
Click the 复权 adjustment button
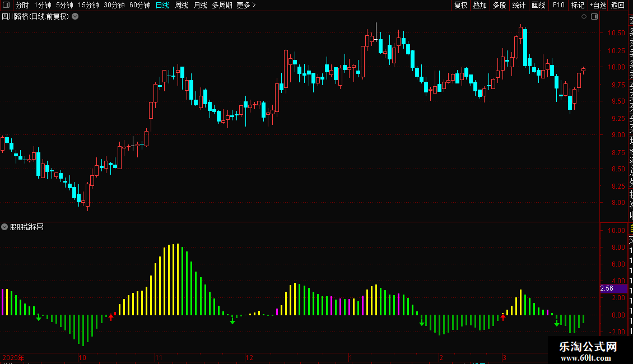(460, 5)
